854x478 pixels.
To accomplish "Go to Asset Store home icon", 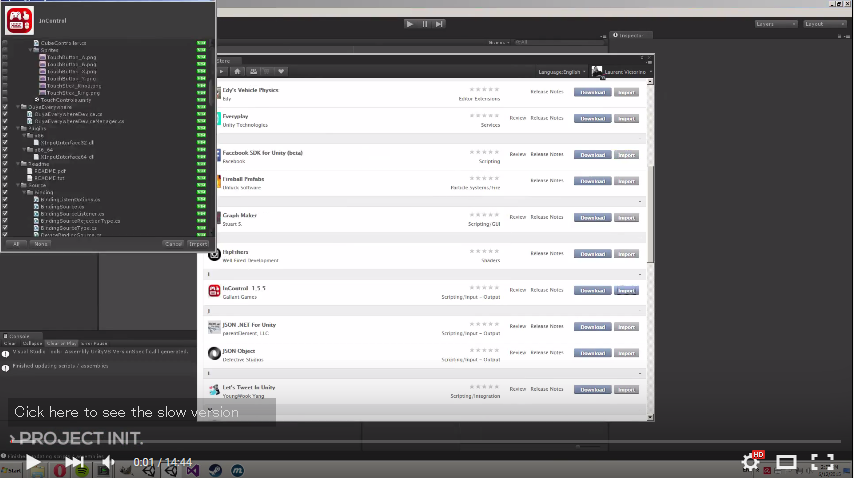I will [x=237, y=71].
